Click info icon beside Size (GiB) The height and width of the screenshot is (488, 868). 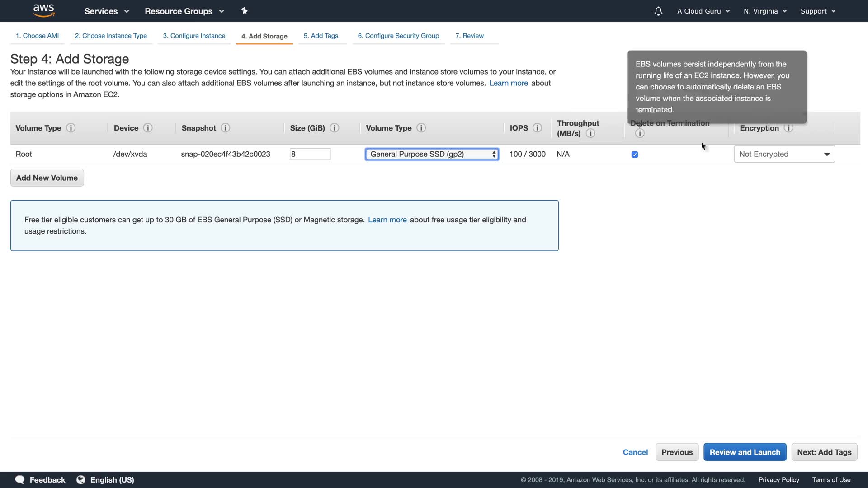pyautogui.click(x=335, y=128)
